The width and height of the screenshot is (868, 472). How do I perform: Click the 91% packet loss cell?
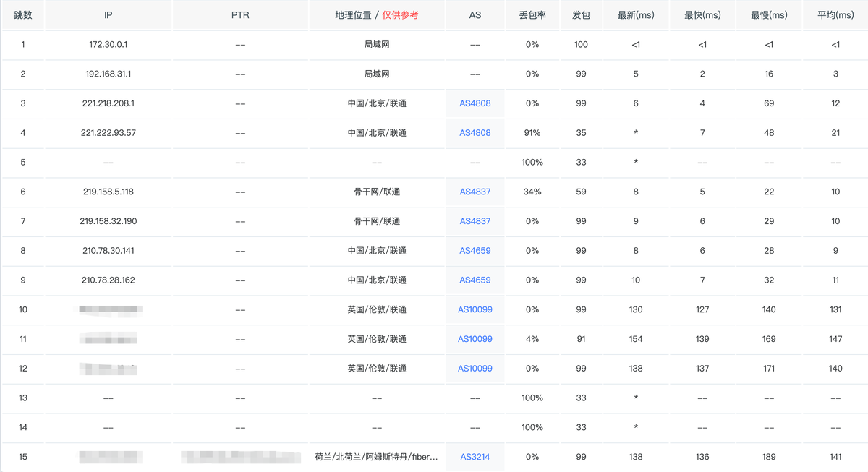(x=532, y=133)
